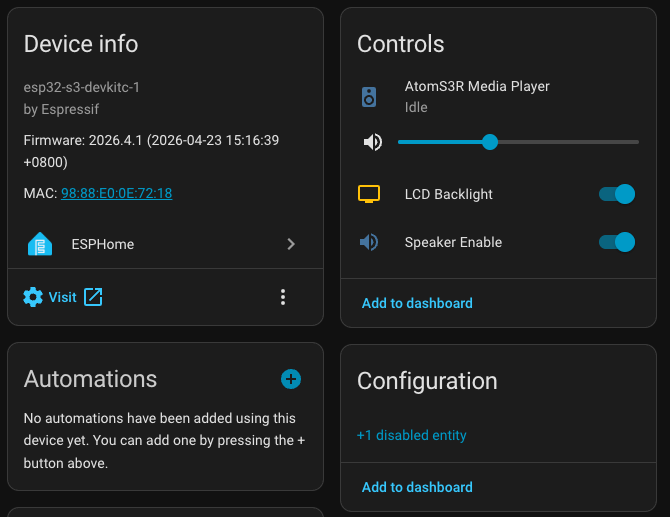Disable the Speaker Enable switch
Screen dimensions: 670x517
[x=617, y=242]
